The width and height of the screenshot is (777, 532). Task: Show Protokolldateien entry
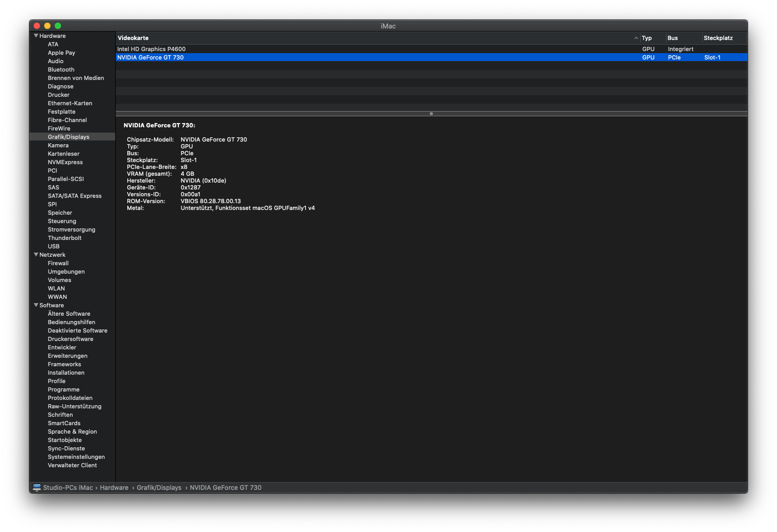point(70,398)
